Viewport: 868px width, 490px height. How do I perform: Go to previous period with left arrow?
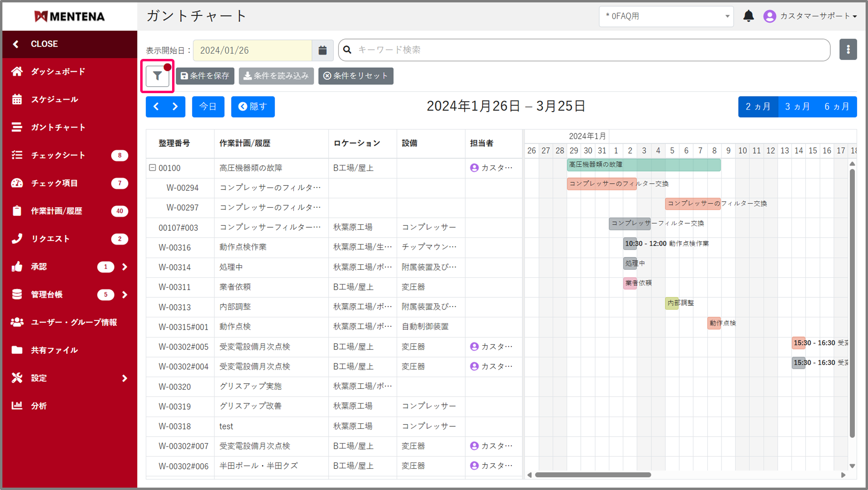point(156,107)
